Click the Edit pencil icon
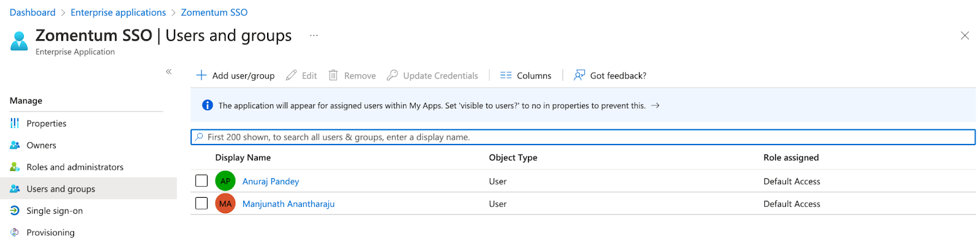 click(292, 75)
